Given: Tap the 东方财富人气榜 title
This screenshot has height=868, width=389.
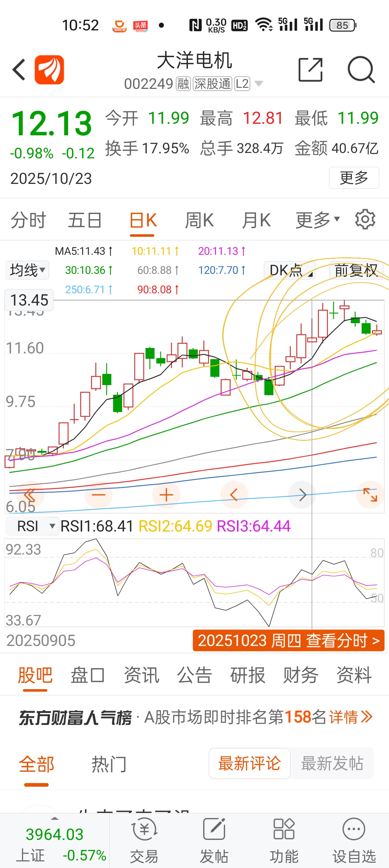Looking at the screenshot, I should [x=75, y=718].
